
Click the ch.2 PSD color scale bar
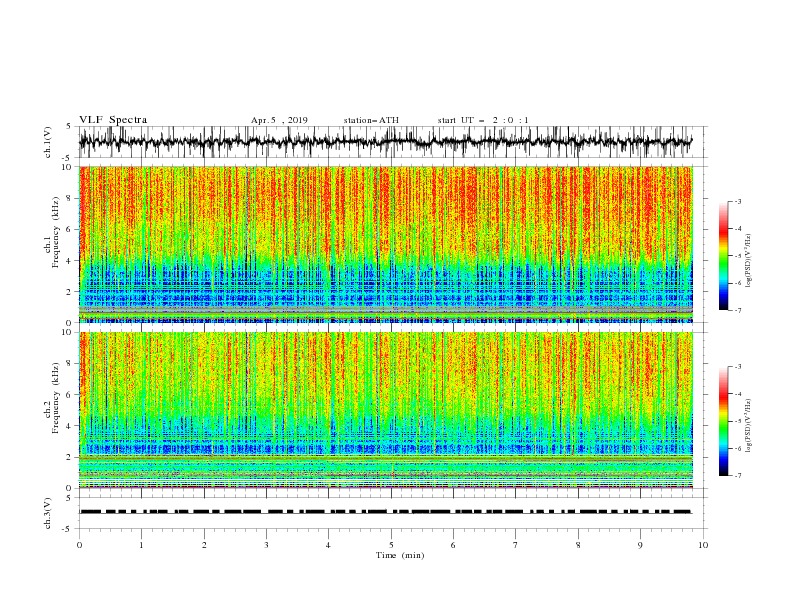point(723,421)
